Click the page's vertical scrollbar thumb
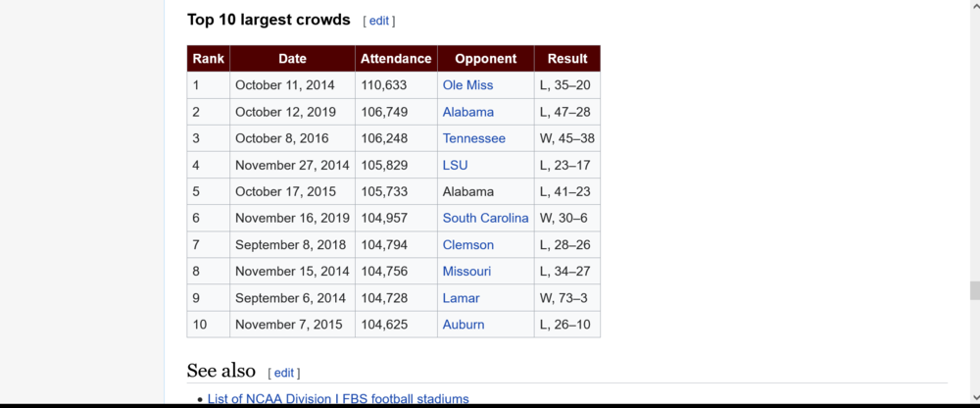Viewport: 980px width, 408px height. coord(974,290)
